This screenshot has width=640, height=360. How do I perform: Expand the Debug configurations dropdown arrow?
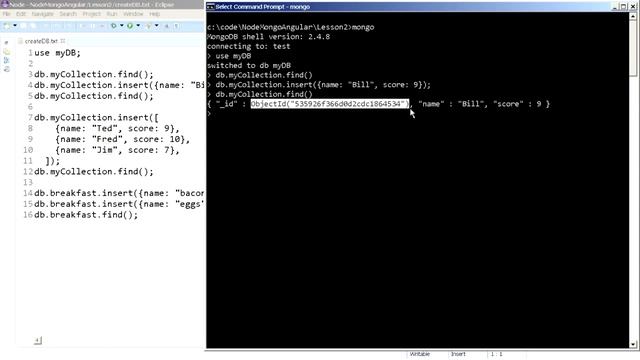click(121, 26)
